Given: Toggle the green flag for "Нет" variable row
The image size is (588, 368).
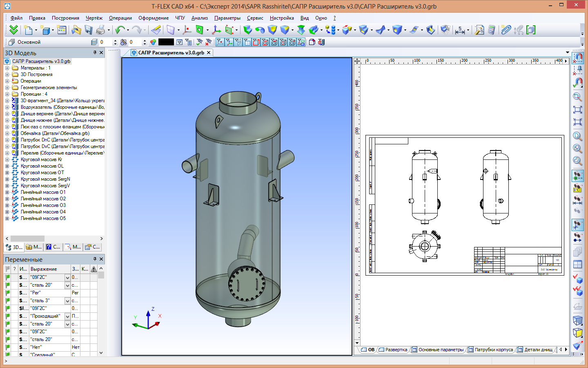Looking at the screenshot, I should click(x=8, y=347).
